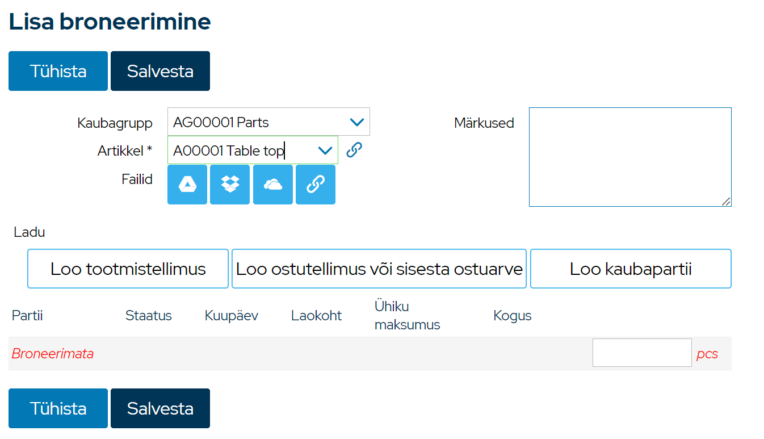This screenshot has height=439, width=764.
Task: Click Loo kaubapartii button
Action: coord(630,269)
